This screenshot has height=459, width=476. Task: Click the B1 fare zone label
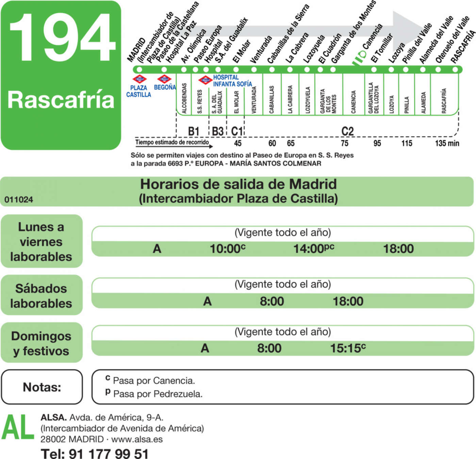(x=194, y=131)
